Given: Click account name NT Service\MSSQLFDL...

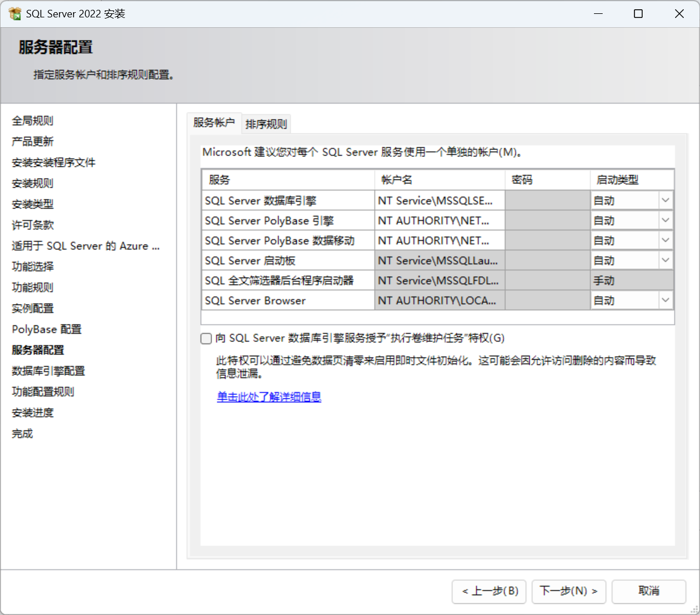Looking at the screenshot, I should click(x=440, y=280).
